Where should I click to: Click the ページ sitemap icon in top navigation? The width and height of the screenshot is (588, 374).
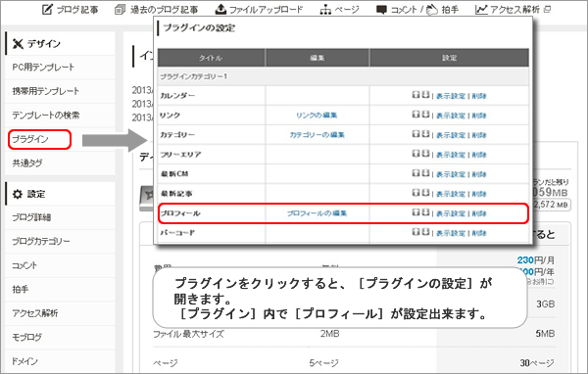click(x=325, y=10)
